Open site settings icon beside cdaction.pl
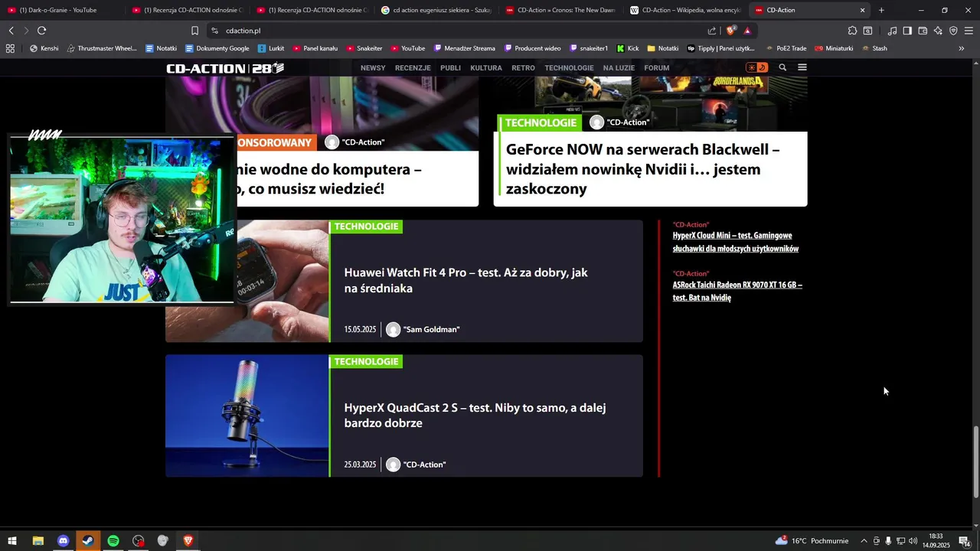 coord(215,31)
